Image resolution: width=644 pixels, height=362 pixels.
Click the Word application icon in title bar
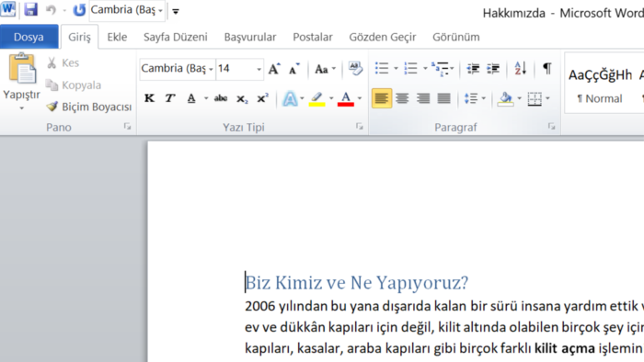[x=7, y=9]
